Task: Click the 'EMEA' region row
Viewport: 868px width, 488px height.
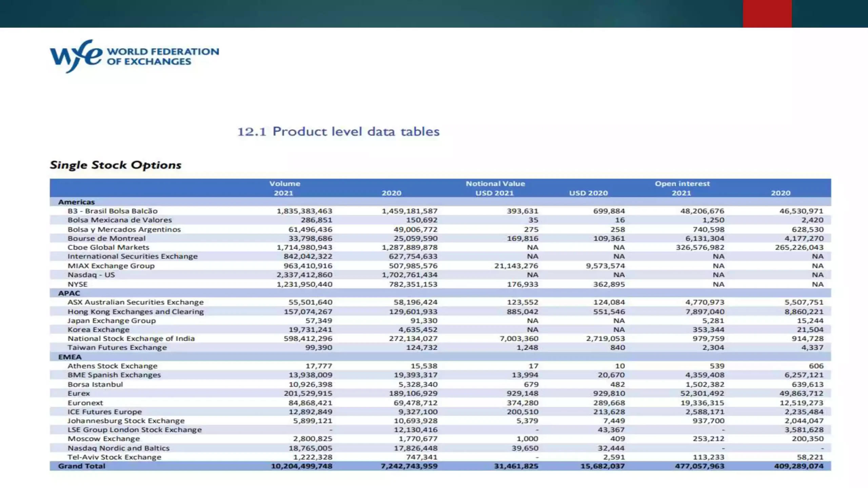Action: click(x=440, y=357)
